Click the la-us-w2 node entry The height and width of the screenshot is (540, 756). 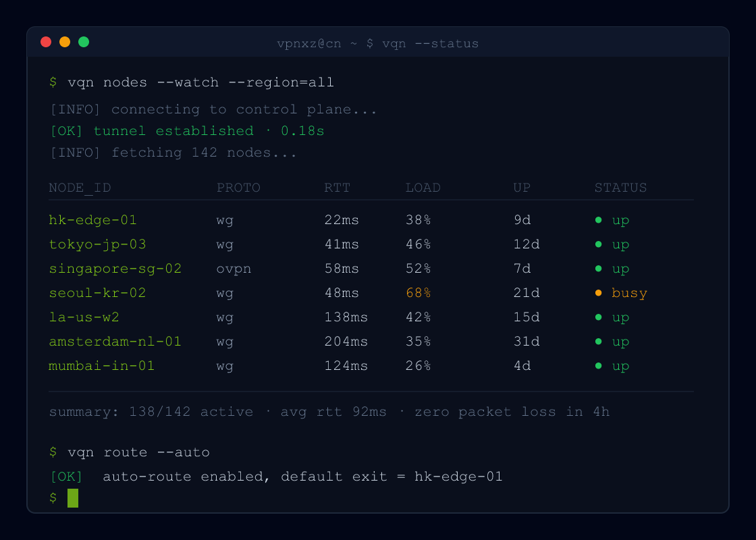click(84, 317)
